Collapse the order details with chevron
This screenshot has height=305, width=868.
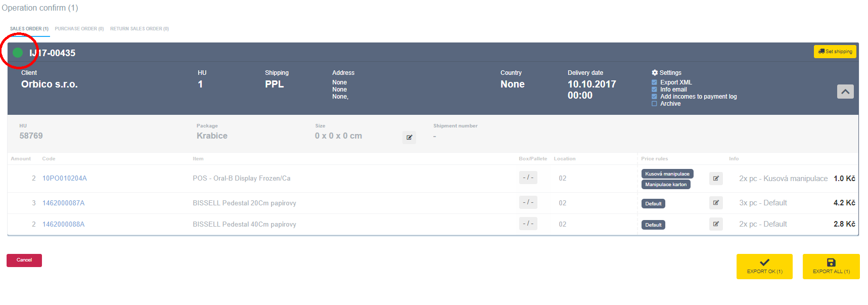click(x=845, y=92)
